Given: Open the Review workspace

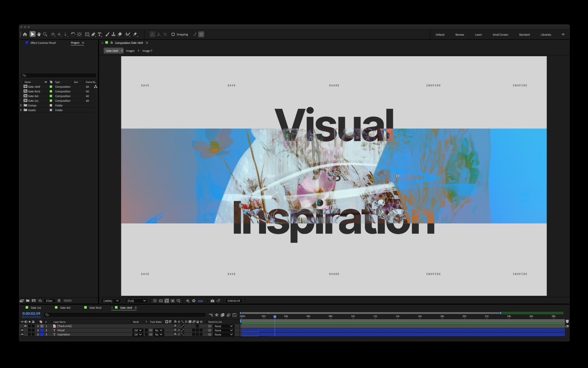Looking at the screenshot, I should pos(460,35).
